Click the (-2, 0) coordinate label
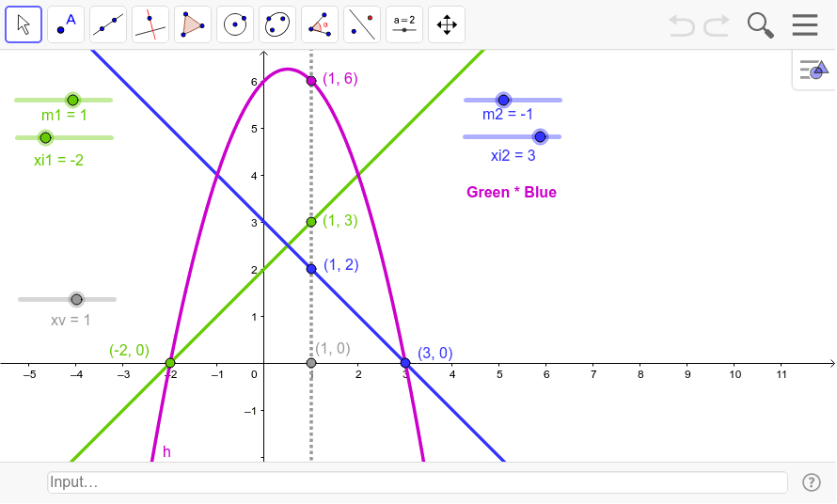This screenshot has width=837, height=504. [x=129, y=350]
